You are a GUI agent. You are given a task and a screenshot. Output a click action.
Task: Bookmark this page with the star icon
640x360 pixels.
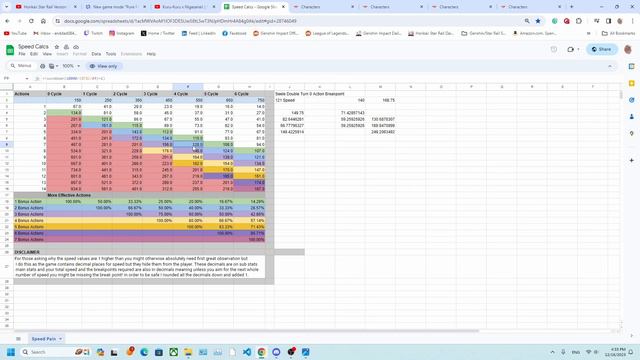(x=538, y=21)
